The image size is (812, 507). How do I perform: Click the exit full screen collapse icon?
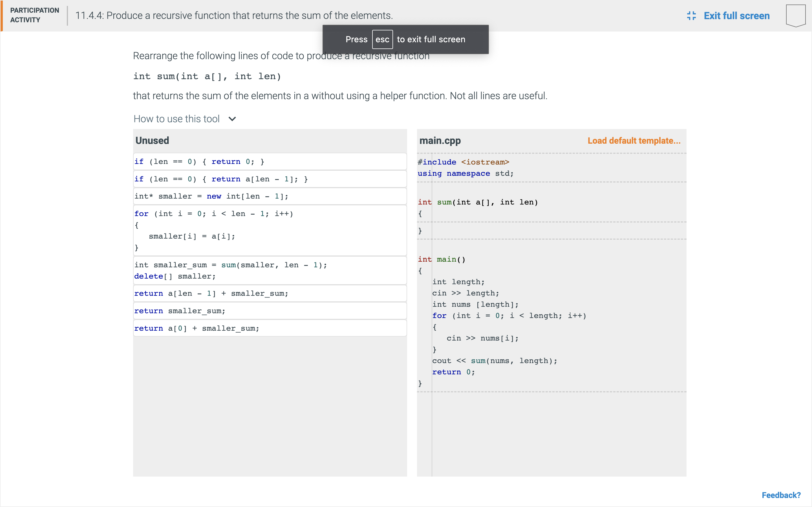coord(692,15)
